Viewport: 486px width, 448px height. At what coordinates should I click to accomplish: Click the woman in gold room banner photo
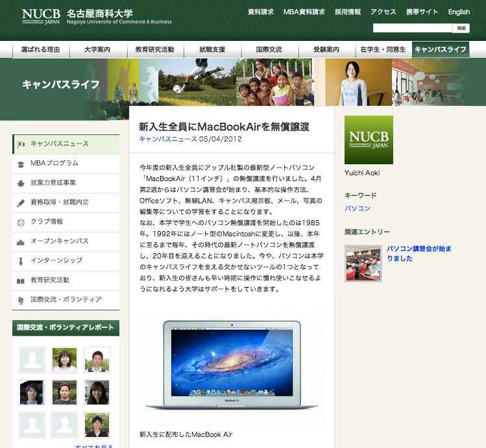coord(353,82)
